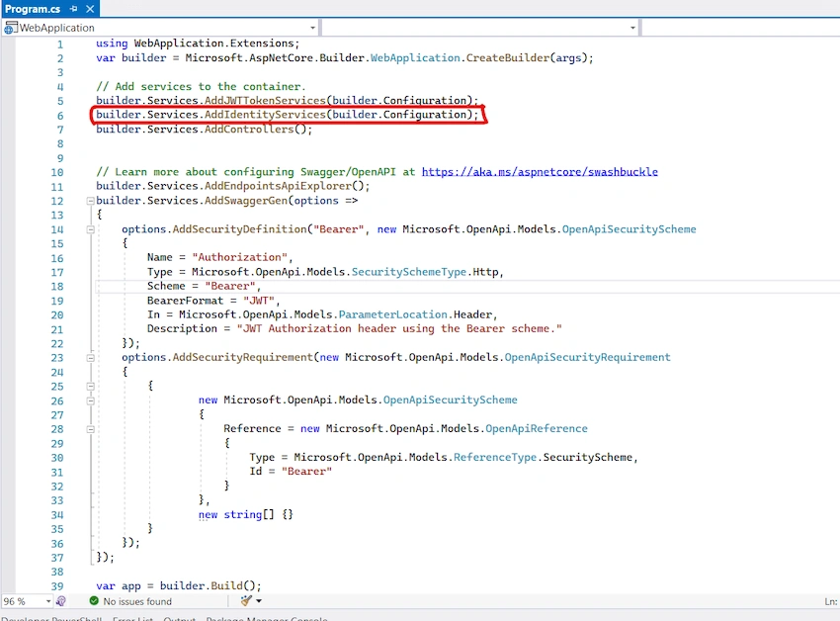Screen dimensions: 840x621
Task: Click the Learn more about configuring Swagger comment
Action: (256, 172)
